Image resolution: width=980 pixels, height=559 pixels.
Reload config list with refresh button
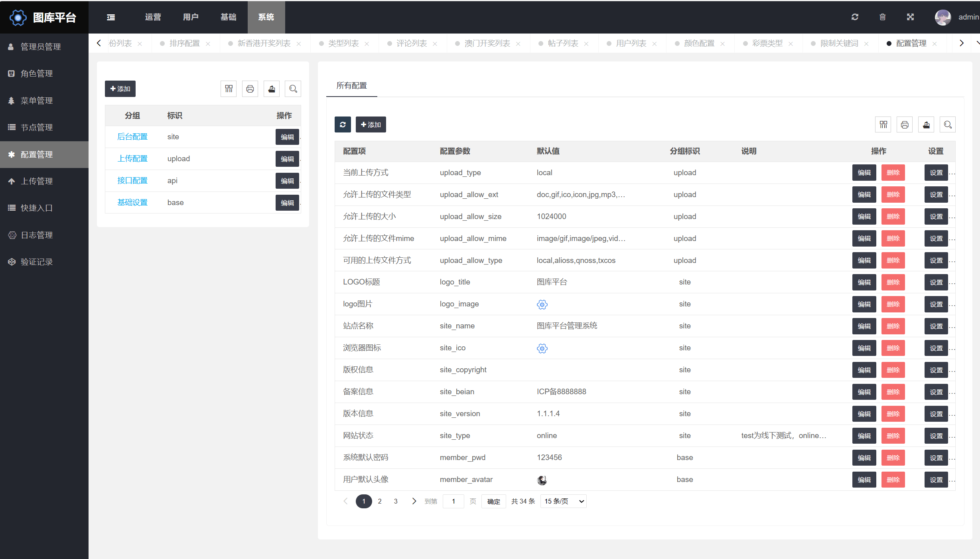(343, 124)
